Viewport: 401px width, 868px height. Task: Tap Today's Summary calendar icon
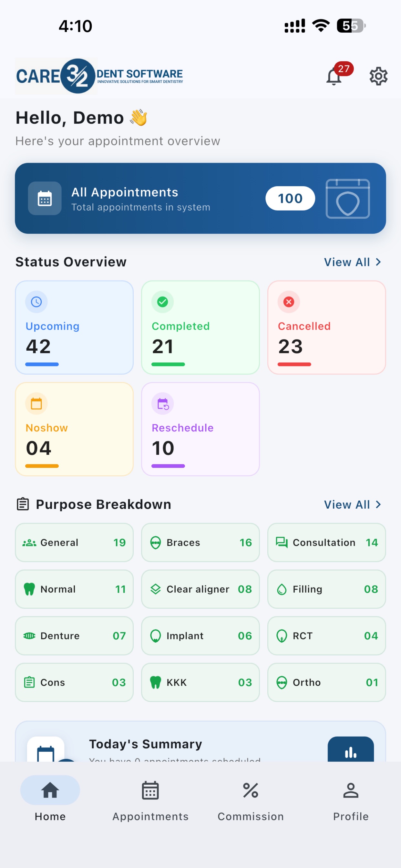[x=46, y=749]
